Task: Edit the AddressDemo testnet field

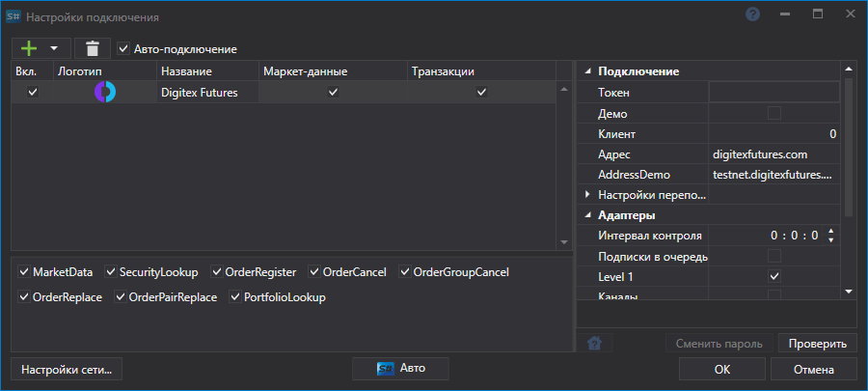Action: (774, 175)
